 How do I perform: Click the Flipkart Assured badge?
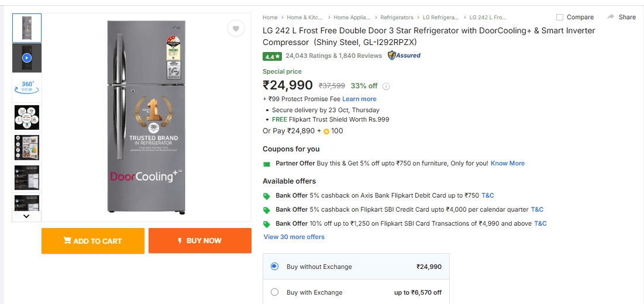click(404, 56)
